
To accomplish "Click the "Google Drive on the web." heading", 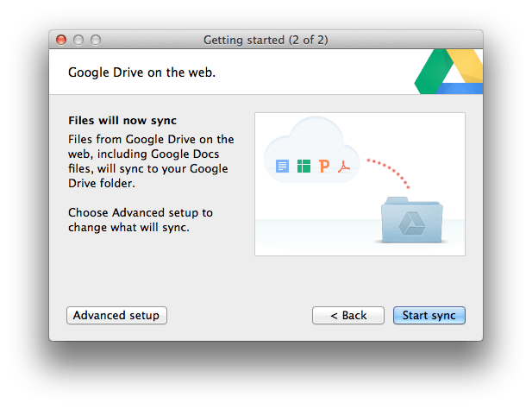I will tap(141, 72).
